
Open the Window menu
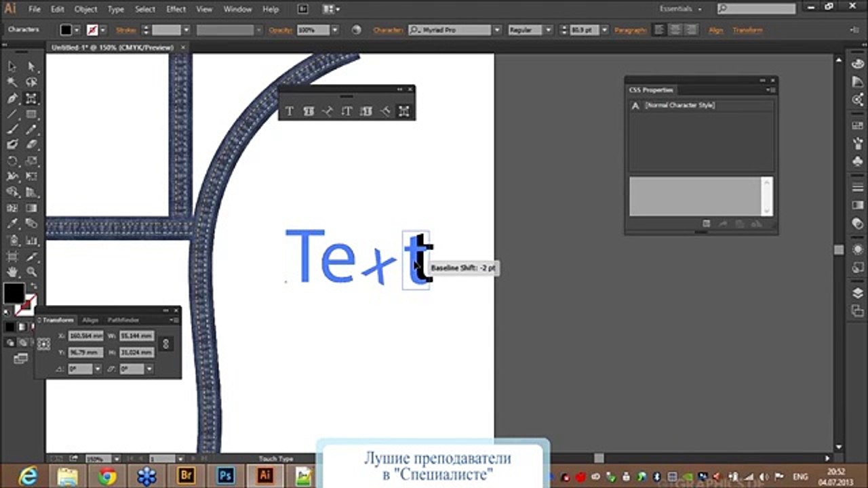tap(237, 9)
